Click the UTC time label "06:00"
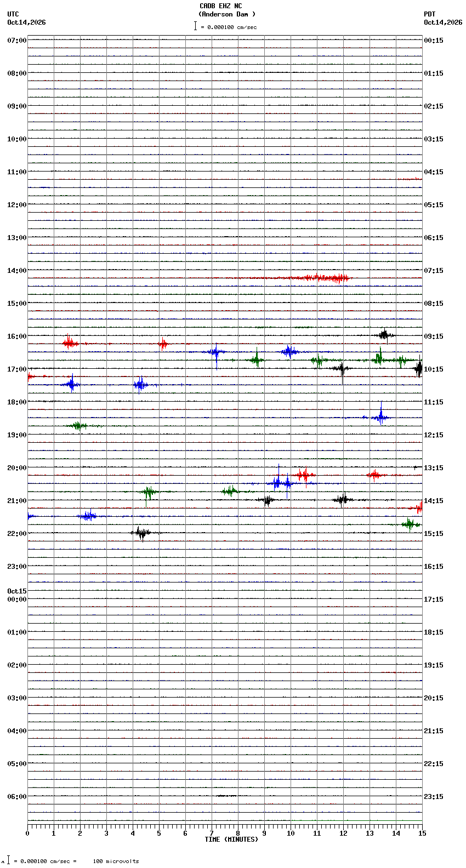Image resolution: width=466 pixels, height=868 pixels. (x=16, y=797)
